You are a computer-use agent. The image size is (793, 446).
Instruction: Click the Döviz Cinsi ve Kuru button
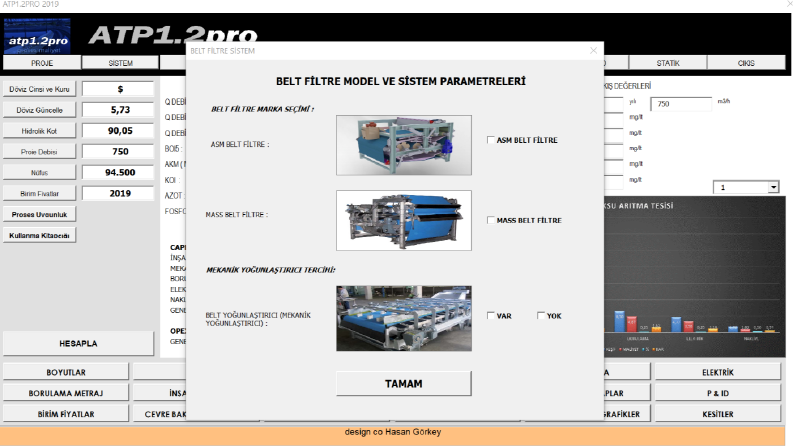point(39,89)
